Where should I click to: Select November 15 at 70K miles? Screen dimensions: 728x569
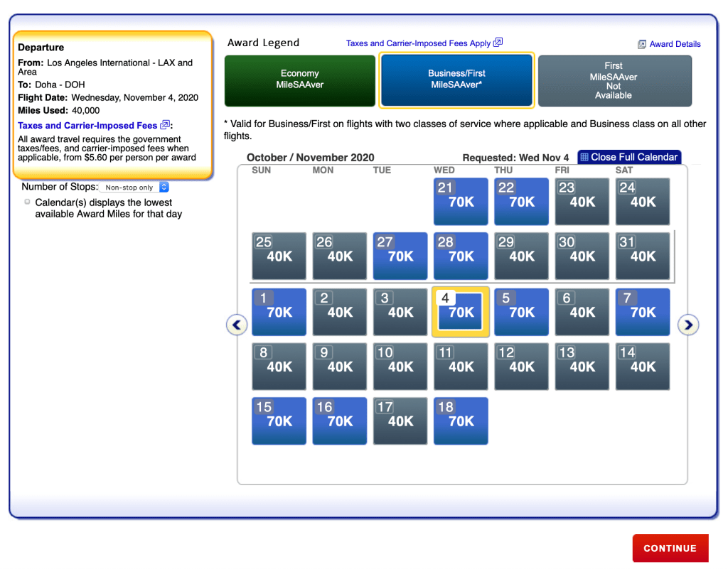coord(279,421)
